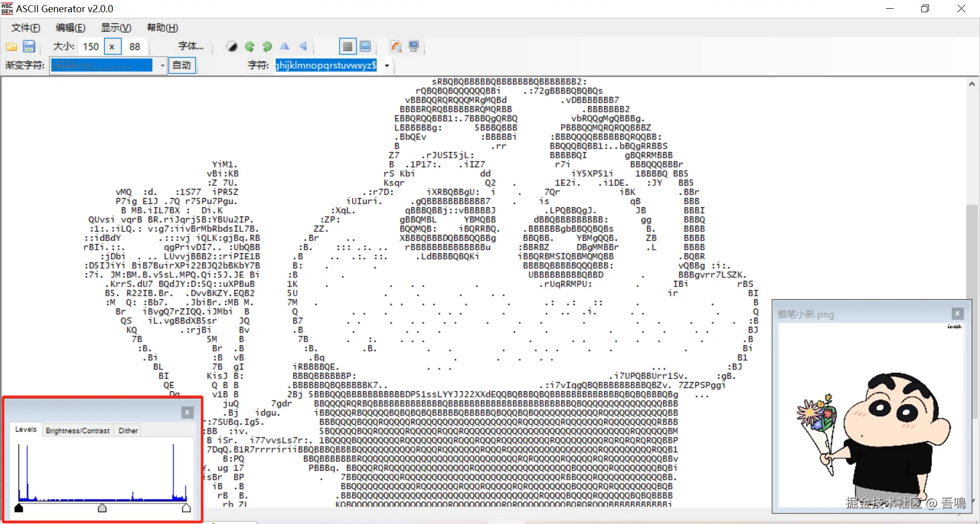Switch to image preview view icon
This screenshot has width=980, height=524.
coord(365,47)
